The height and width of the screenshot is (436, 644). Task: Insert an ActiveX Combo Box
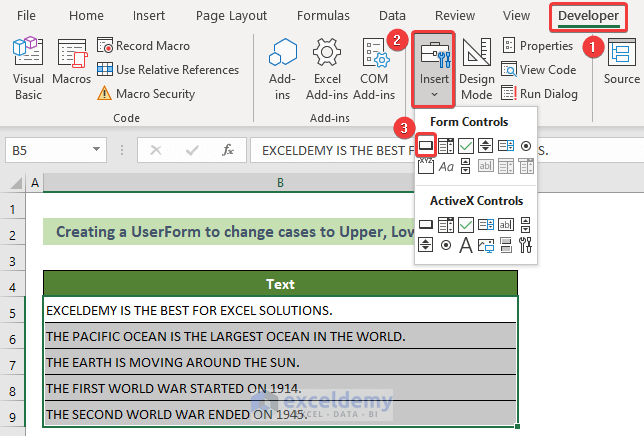click(446, 225)
